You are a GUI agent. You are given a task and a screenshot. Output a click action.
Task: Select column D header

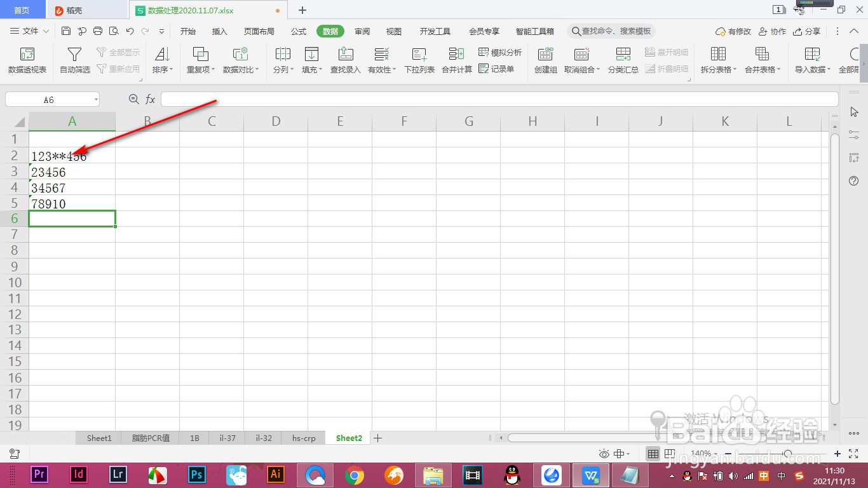click(x=276, y=121)
